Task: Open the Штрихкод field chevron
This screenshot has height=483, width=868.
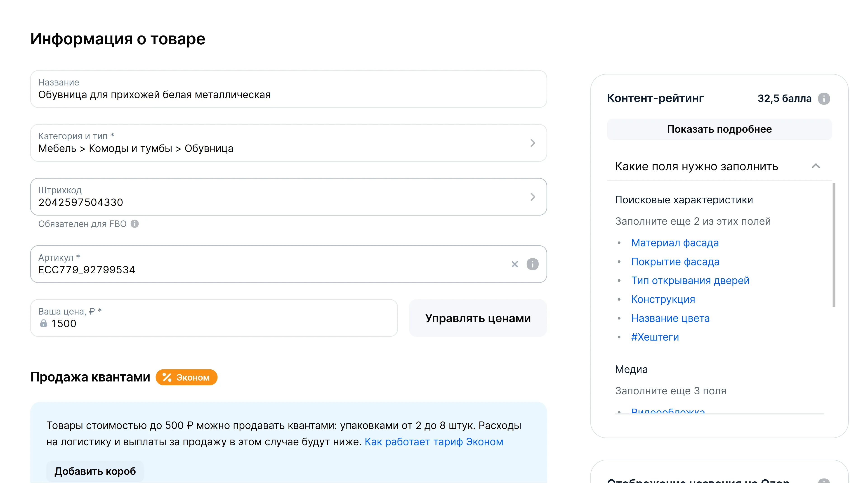Action: pyautogui.click(x=532, y=197)
